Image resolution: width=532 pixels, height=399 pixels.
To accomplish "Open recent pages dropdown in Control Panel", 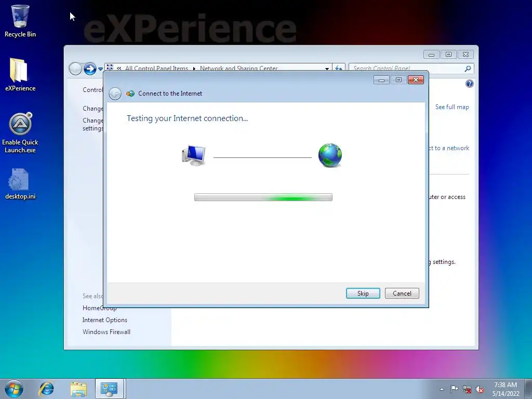I will pos(100,69).
